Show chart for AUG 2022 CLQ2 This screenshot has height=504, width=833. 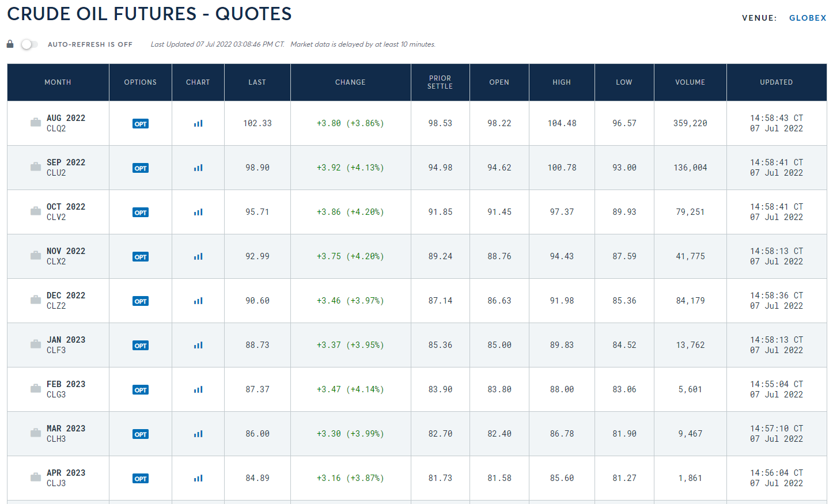point(198,123)
